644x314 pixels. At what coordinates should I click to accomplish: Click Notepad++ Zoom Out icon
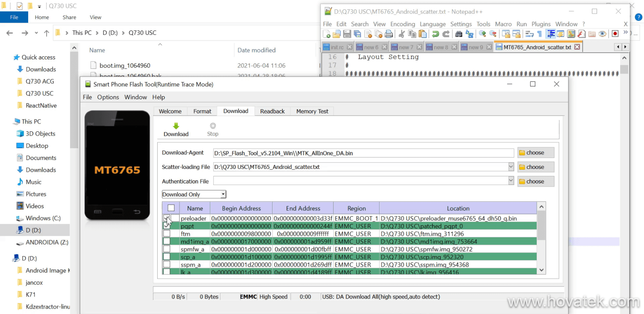pyautogui.click(x=493, y=34)
